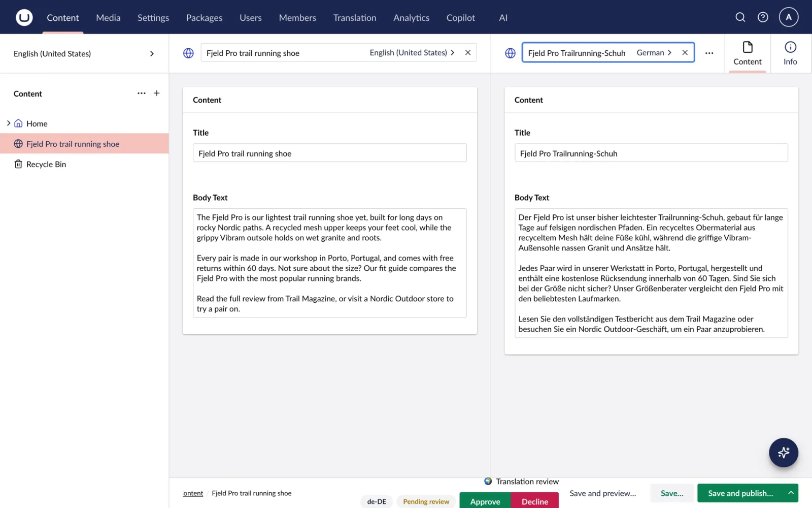Add new content with the plus icon

click(157, 93)
